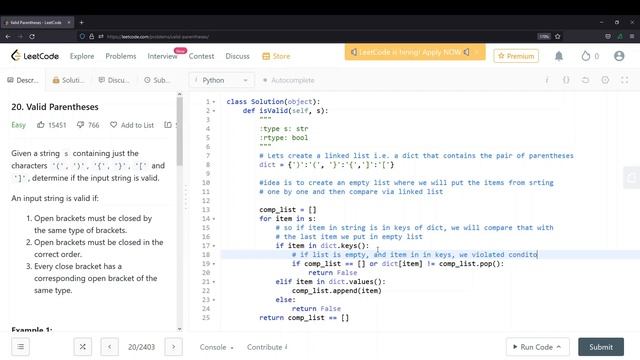640x360 pixels.
Task: Click code line 13 comp_list assignment
Action: coord(288,210)
